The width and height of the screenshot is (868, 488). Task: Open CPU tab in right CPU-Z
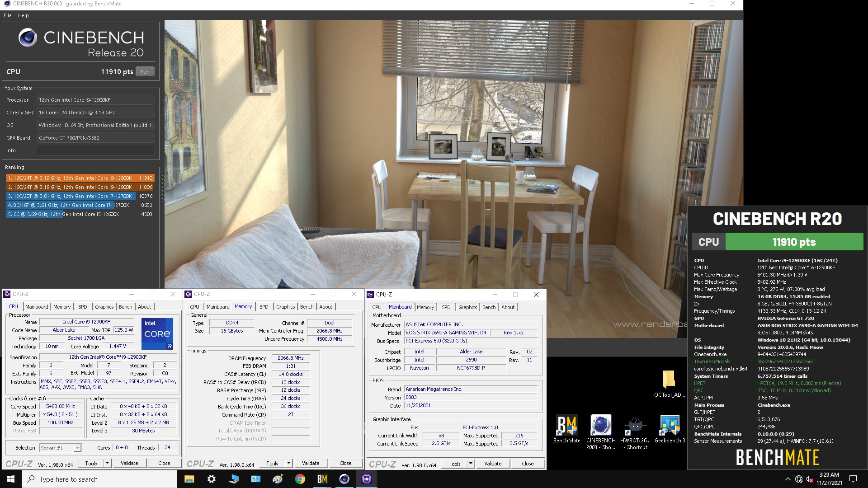click(x=377, y=307)
